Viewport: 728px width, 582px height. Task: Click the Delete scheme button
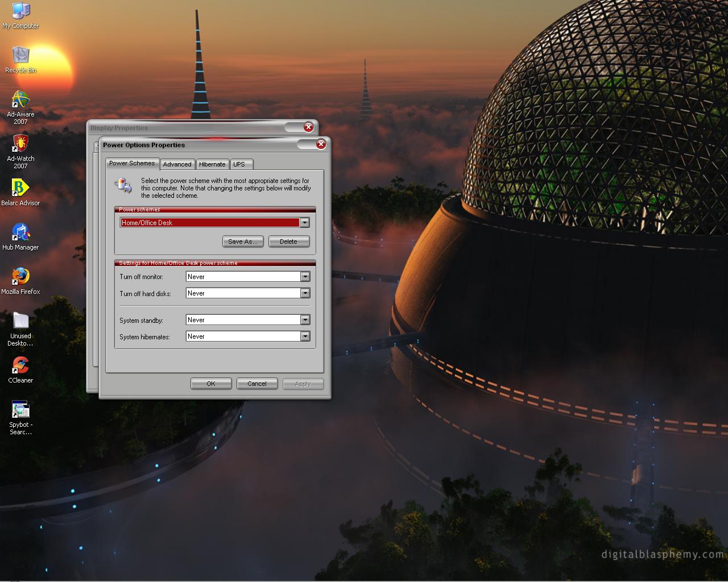click(288, 242)
